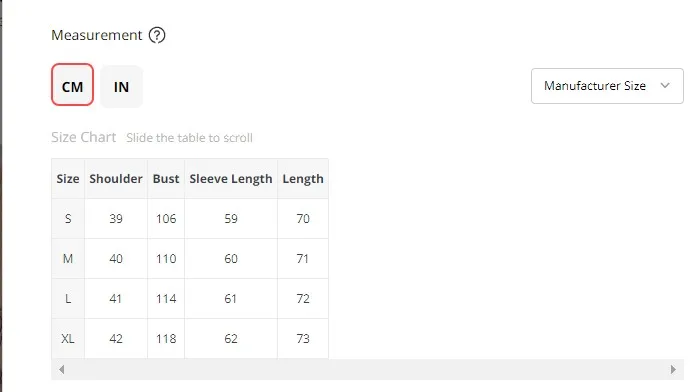Select the CM unit toggle
Viewport: 700px width, 392px height.
(72, 85)
